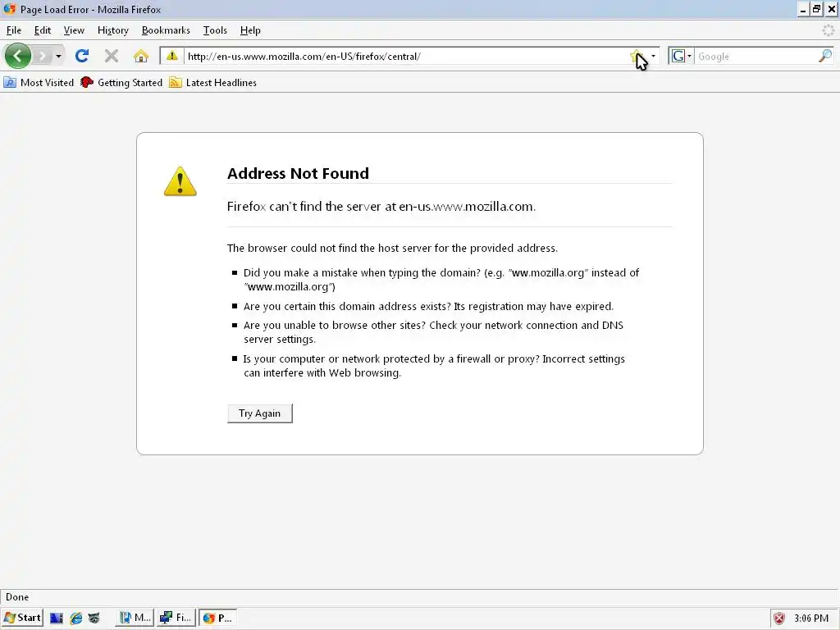Open the search engine selector dropdown
The width and height of the screenshot is (840, 630).
tap(682, 56)
